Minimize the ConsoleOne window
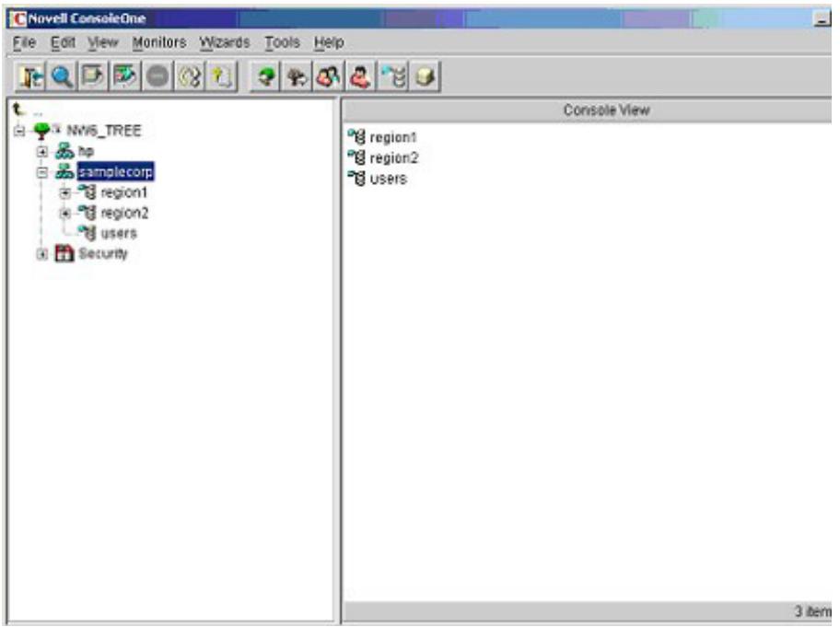 pos(822,19)
